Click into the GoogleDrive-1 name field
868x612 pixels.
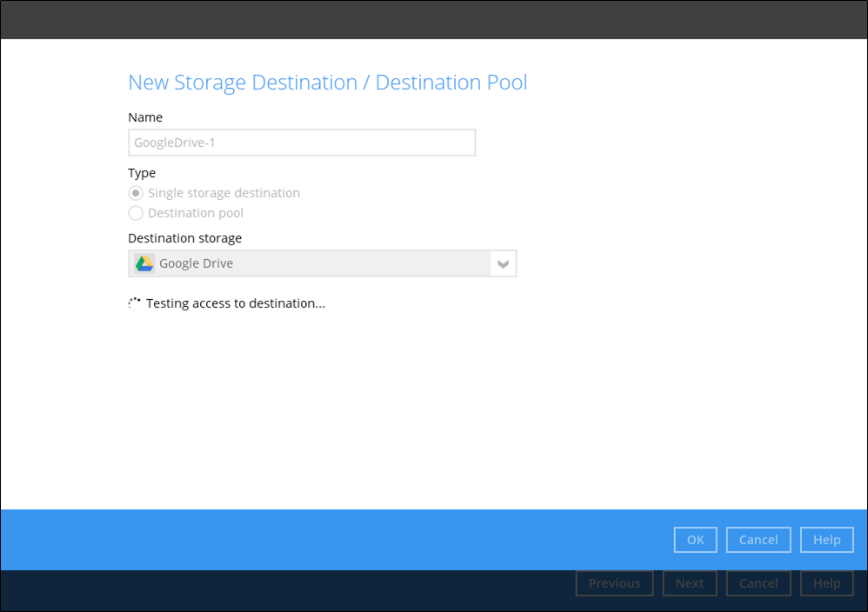point(301,143)
